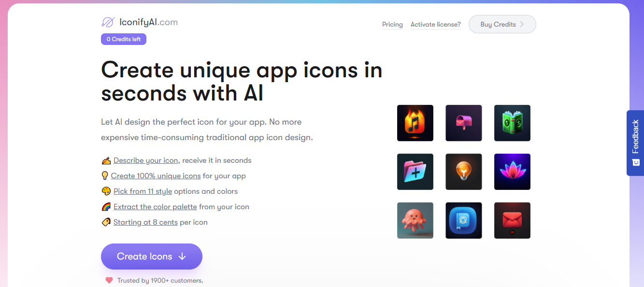This screenshot has height=287, width=644.
Task: Click the IconifyAI logo icon
Action: [x=108, y=22]
